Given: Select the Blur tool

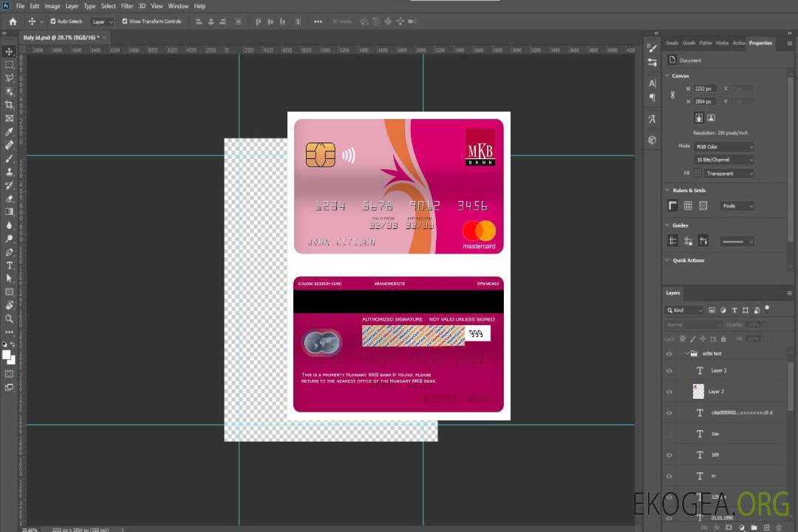Looking at the screenshot, I should 9,225.
